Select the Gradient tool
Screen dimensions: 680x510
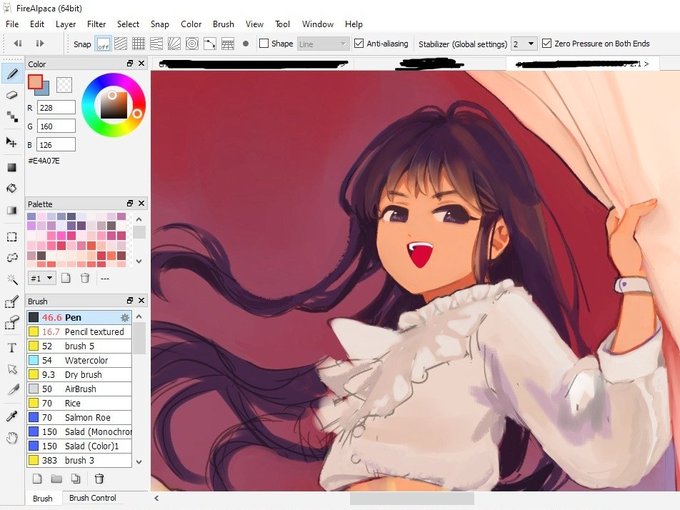pyautogui.click(x=12, y=210)
